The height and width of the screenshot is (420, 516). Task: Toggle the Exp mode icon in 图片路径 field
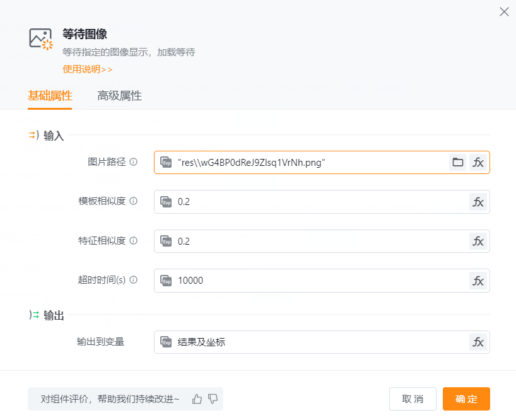tap(167, 163)
